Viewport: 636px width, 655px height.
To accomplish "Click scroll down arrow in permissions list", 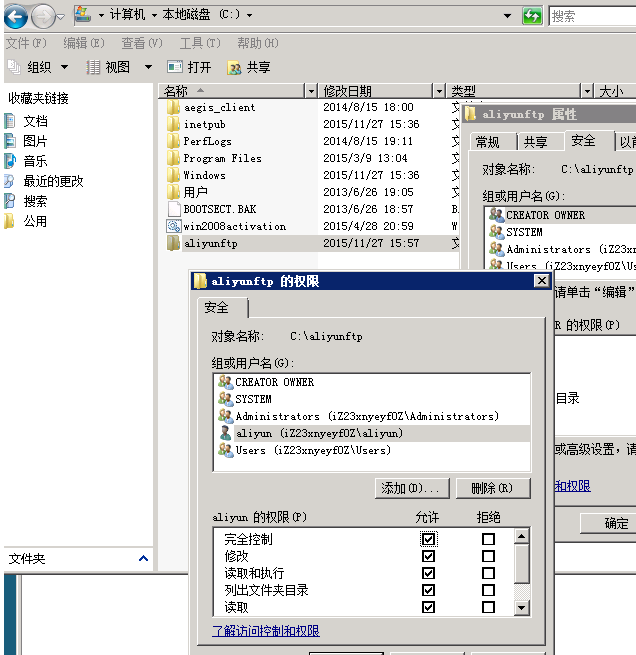I will (x=521, y=607).
